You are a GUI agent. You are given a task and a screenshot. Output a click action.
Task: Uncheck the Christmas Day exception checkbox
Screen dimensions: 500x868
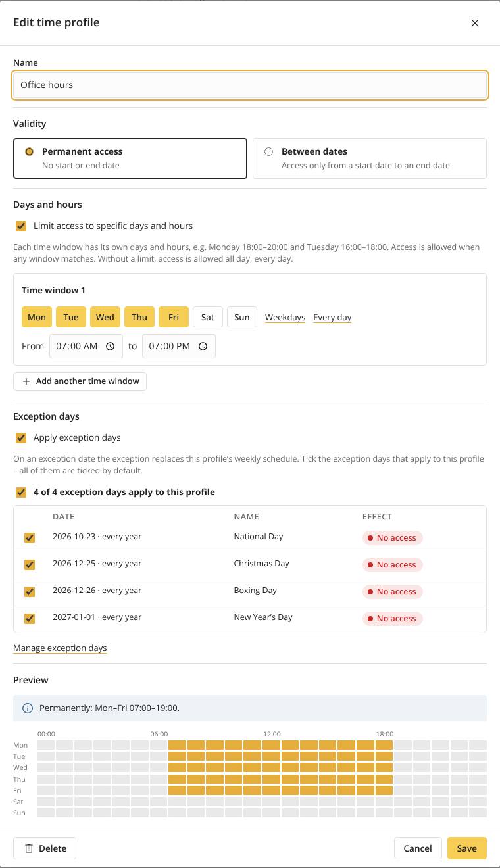[30, 565]
